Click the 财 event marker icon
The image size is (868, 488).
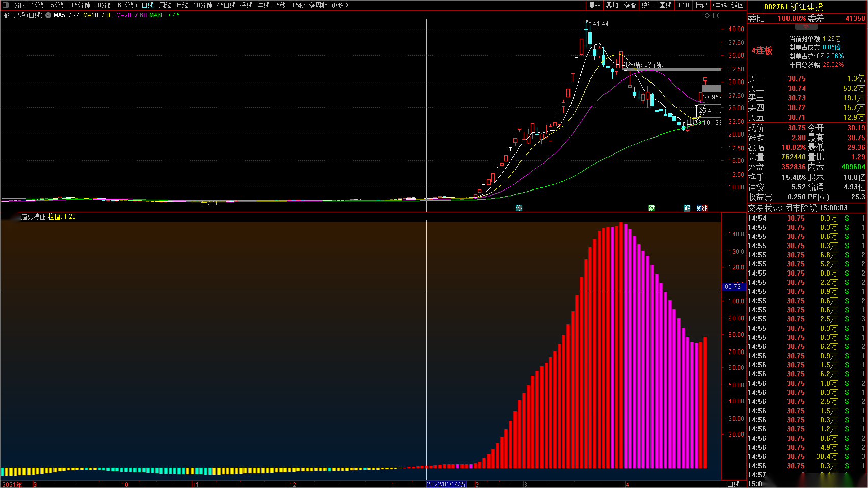(x=699, y=208)
